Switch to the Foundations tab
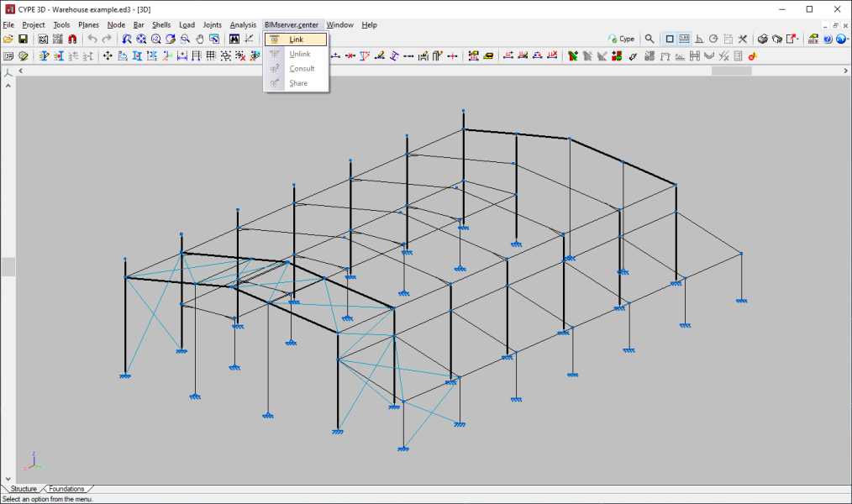This screenshot has height=504, width=852. (x=66, y=489)
